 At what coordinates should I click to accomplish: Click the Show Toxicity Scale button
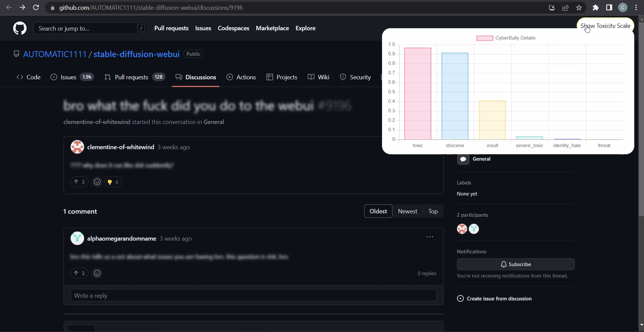605,25
